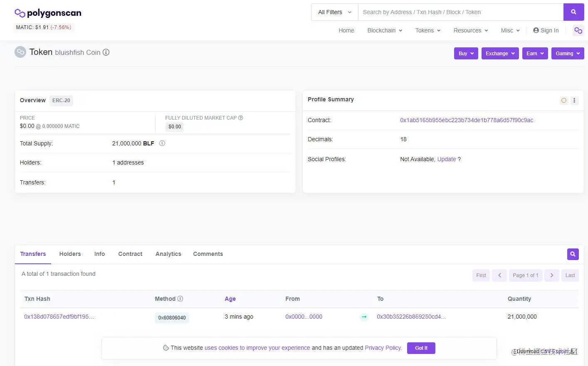This screenshot has width=588, height=366.
Task: Click the Age column header
Action: (230, 299)
